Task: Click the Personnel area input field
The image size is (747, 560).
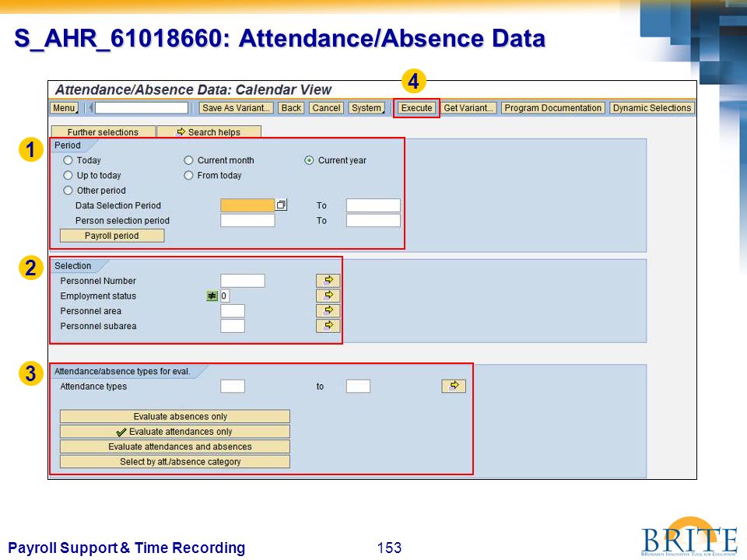Action: 233,311
